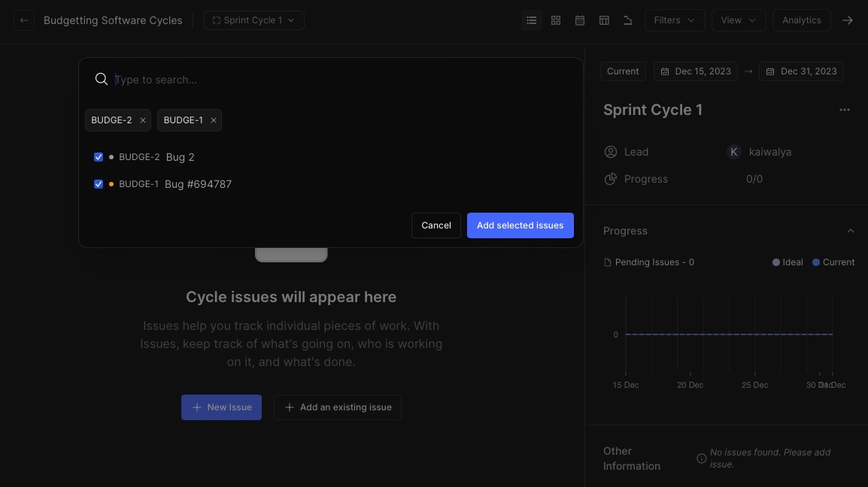
Task: Remove the BUDGE-2 chip
Action: (143, 120)
